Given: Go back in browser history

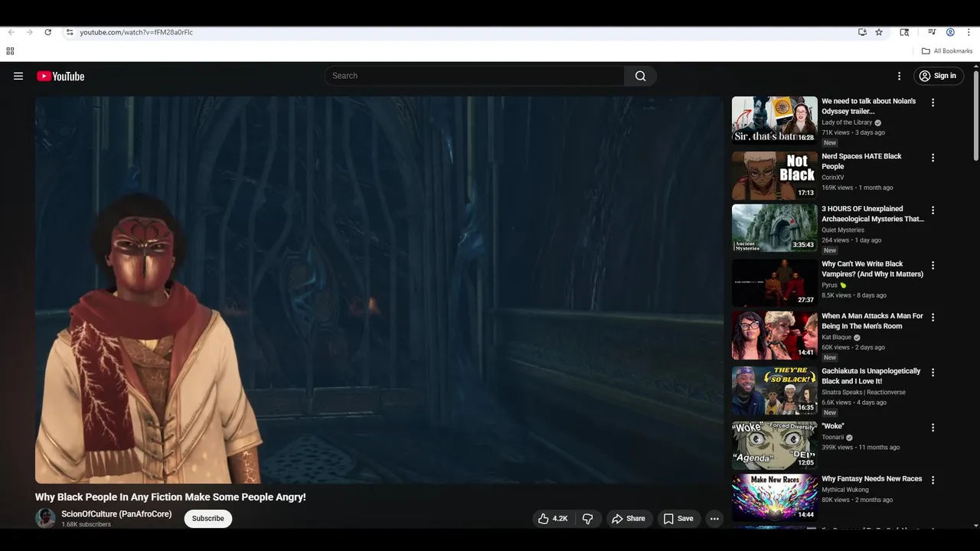Looking at the screenshot, I should click(11, 32).
